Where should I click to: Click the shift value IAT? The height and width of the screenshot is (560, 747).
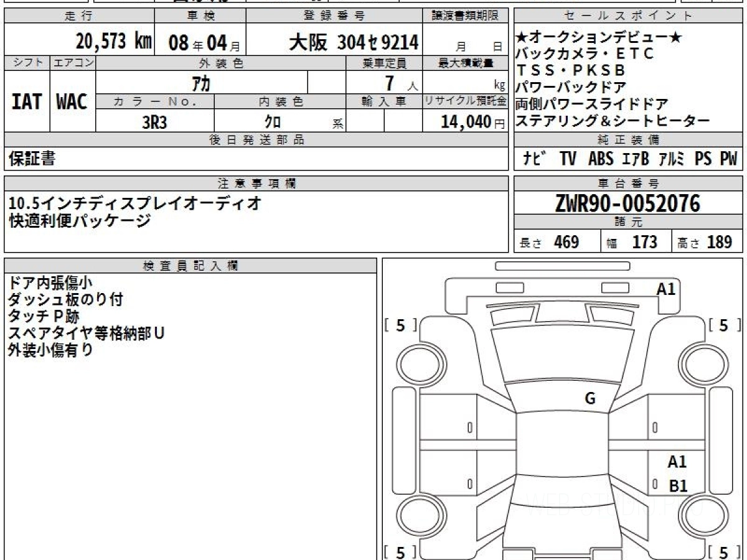(x=27, y=102)
